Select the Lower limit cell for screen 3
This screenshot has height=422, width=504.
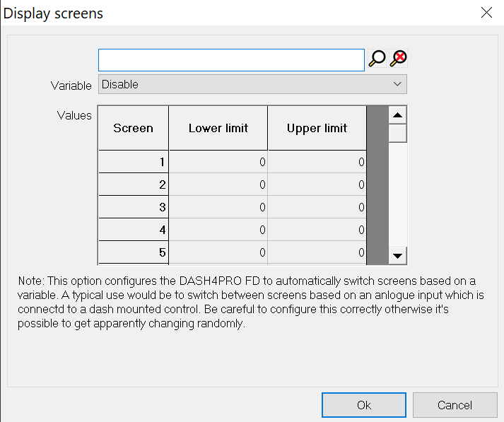pos(218,207)
